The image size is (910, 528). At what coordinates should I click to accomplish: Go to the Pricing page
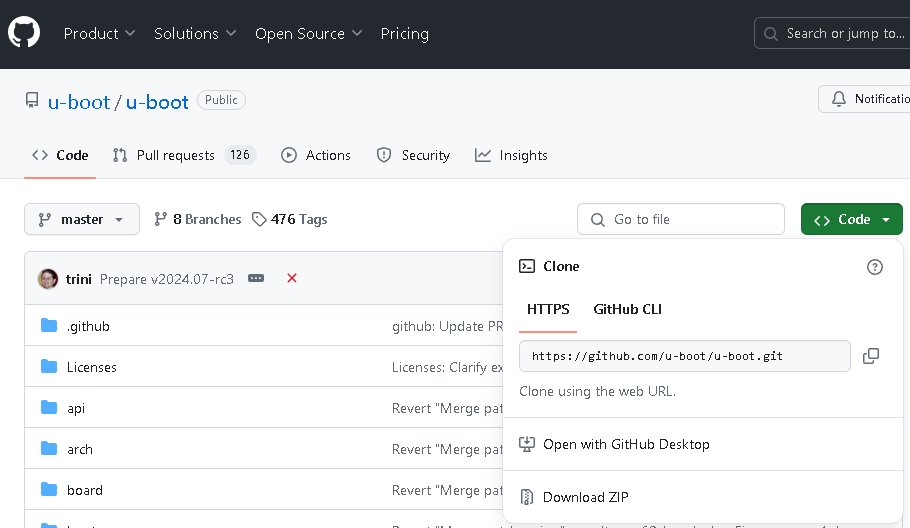click(x=405, y=34)
